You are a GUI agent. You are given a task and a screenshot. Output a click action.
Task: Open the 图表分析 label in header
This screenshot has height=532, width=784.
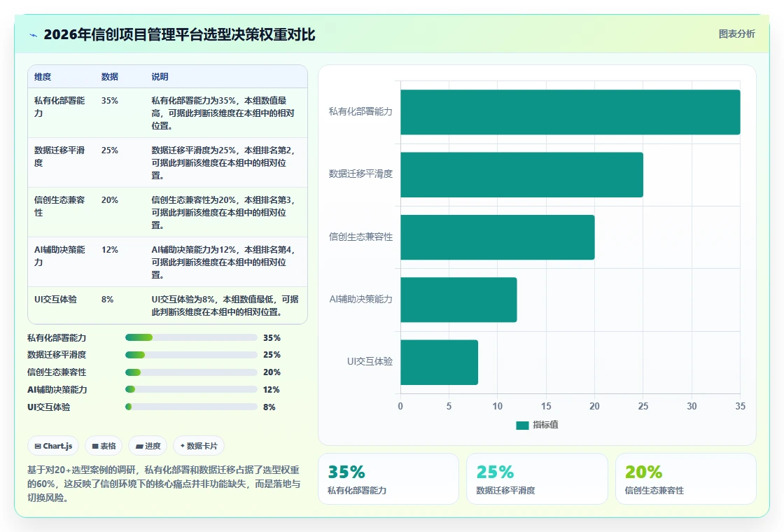coord(736,34)
